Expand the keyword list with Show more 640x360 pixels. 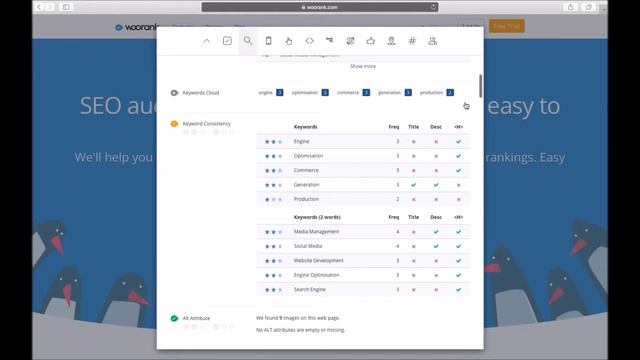(363, 66)
